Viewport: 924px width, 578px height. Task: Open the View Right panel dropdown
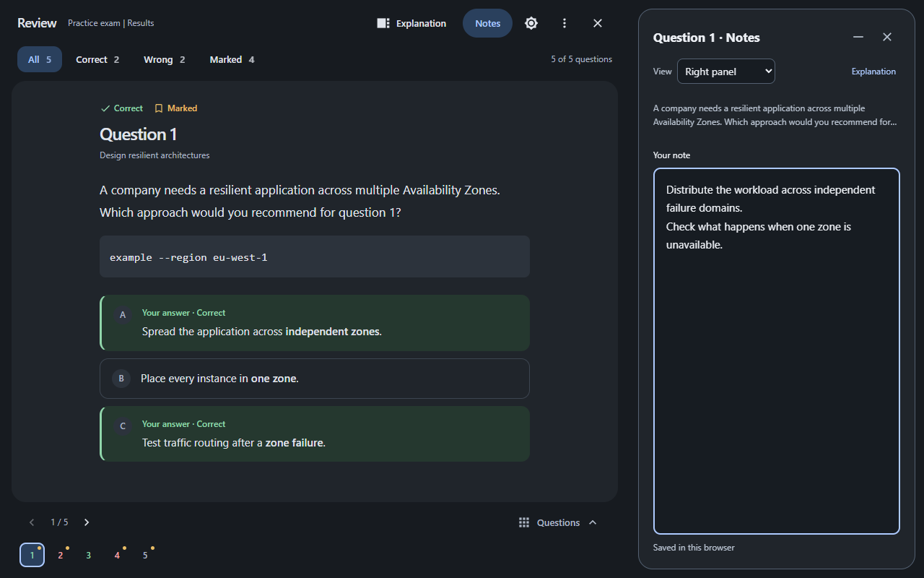click(x=725, y=72)
